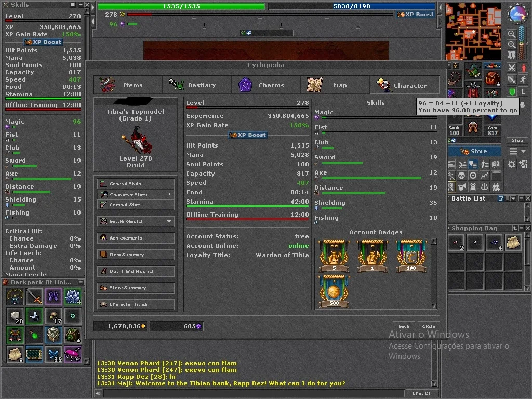532x399 pixels.
Task: Zoom in the minimap
Action: tap(512, 45)
